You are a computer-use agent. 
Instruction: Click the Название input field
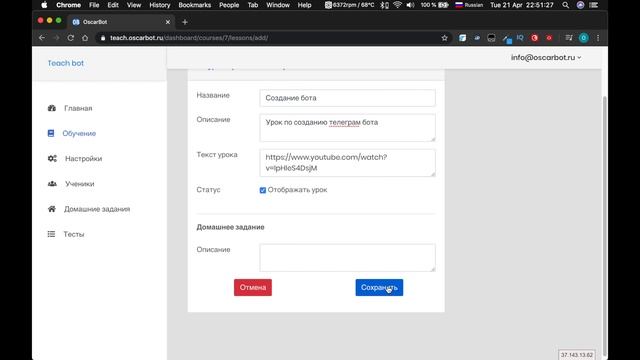tap(347, 98)
